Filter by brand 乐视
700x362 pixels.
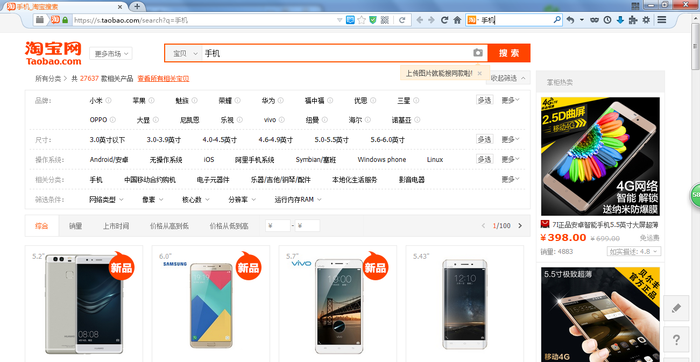click(x=227, y=120)
